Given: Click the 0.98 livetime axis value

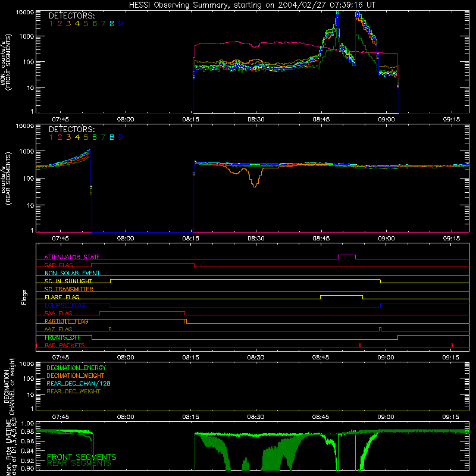Looking at the screenshot, I should coord(28,431).
